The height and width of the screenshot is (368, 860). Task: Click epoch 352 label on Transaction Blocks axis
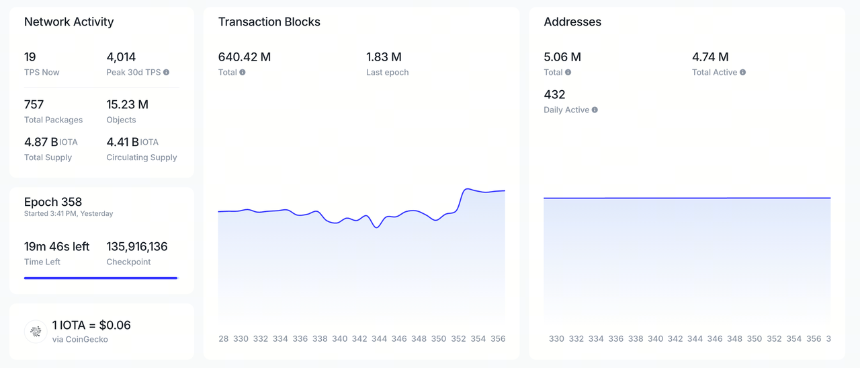(x=459, y=339)
